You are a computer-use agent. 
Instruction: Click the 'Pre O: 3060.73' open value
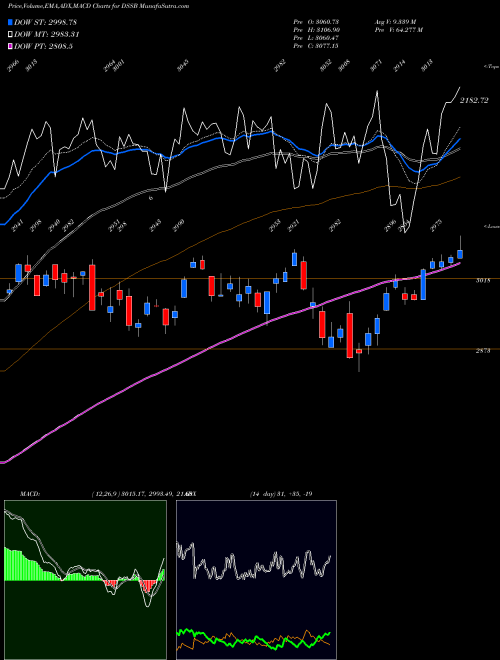[x=316, y=22]
